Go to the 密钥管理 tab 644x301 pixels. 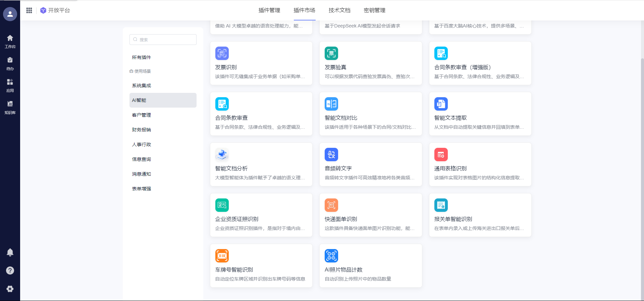tap(374, 10)
